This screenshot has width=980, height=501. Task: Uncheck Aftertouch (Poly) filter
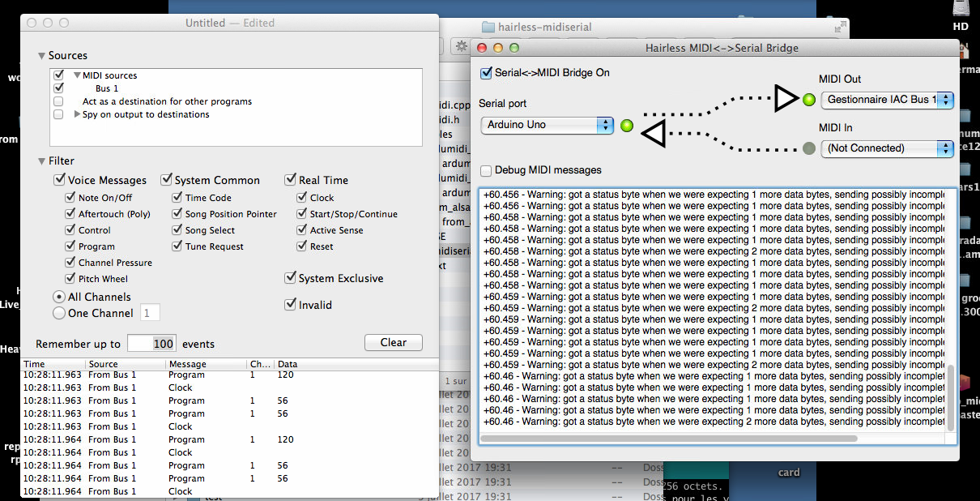[x=70, y=213]
